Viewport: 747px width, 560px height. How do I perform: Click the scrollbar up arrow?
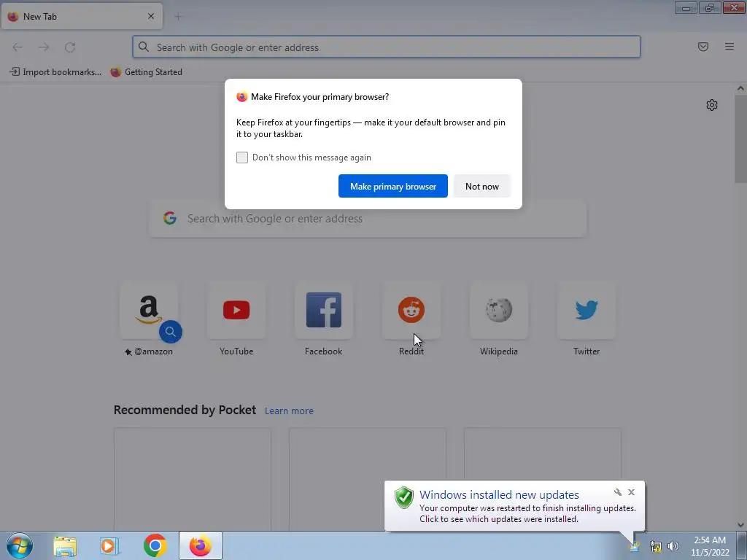pyautogui.click(x=740, y=88)
